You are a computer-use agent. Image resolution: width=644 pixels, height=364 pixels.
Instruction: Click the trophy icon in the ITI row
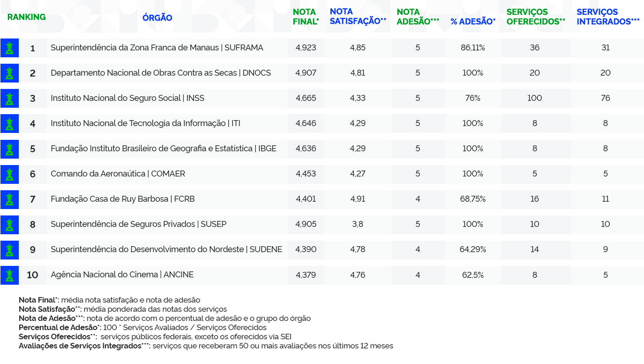click(x=10, y=123)
